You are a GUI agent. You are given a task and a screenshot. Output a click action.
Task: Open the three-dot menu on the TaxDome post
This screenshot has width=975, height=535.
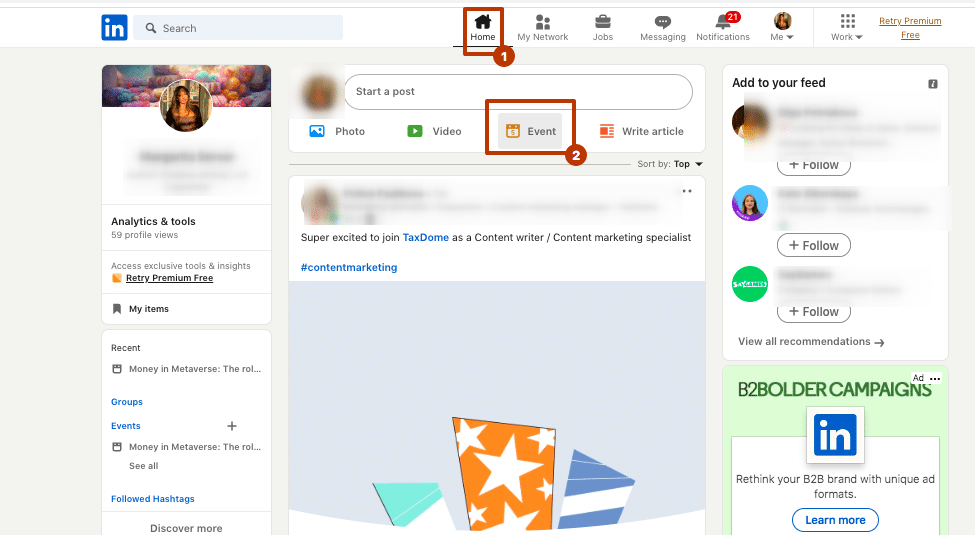(x=687, y=191)
